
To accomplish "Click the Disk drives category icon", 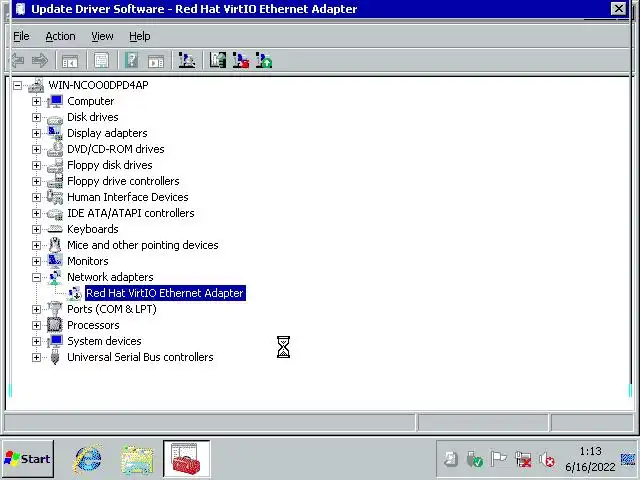I will [x=55, y=118].
